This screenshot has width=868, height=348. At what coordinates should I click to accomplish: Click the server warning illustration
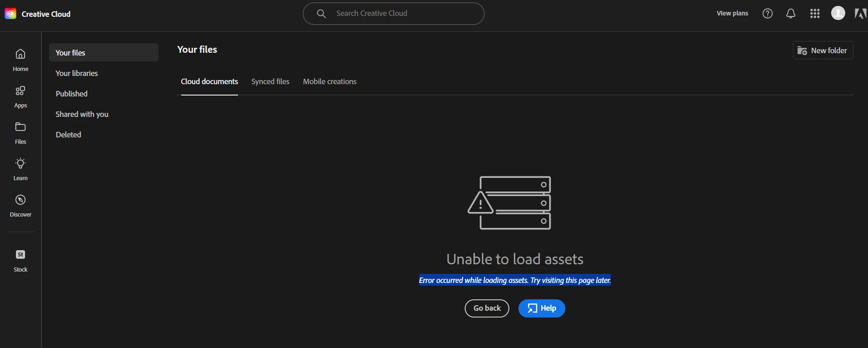(509, 203)
